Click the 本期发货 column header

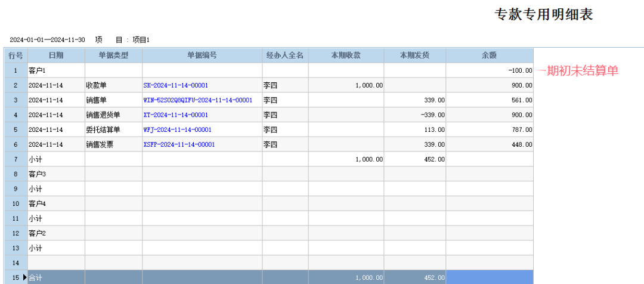[415, 55]
